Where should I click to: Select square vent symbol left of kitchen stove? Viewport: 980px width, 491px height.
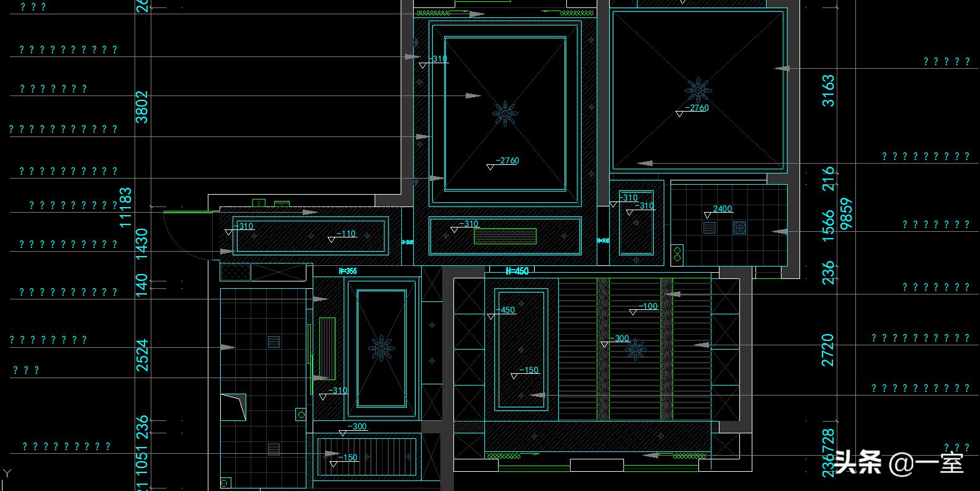click(710, 228)
